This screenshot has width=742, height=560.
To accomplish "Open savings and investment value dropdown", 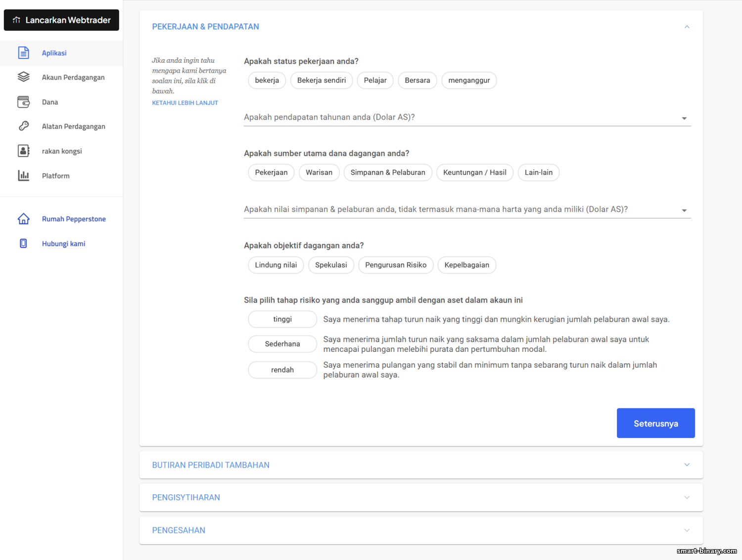I will tap(467, 210).
